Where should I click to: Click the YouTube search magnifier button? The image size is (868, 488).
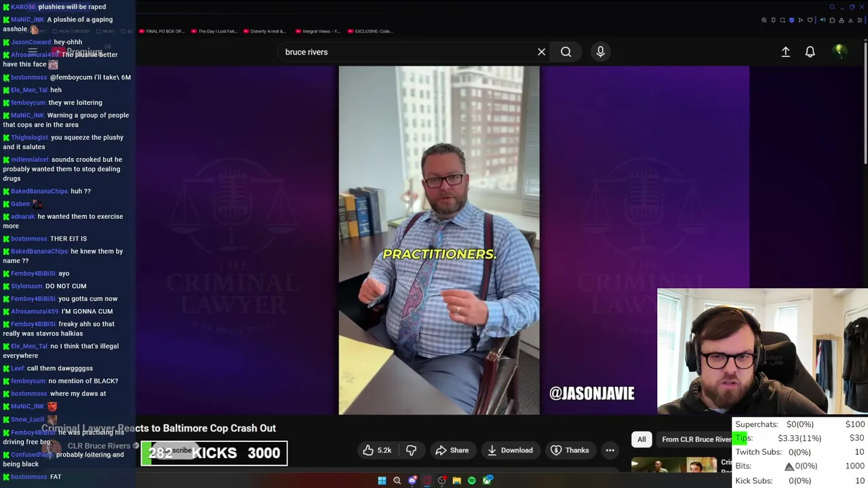(x=566, y=52)
